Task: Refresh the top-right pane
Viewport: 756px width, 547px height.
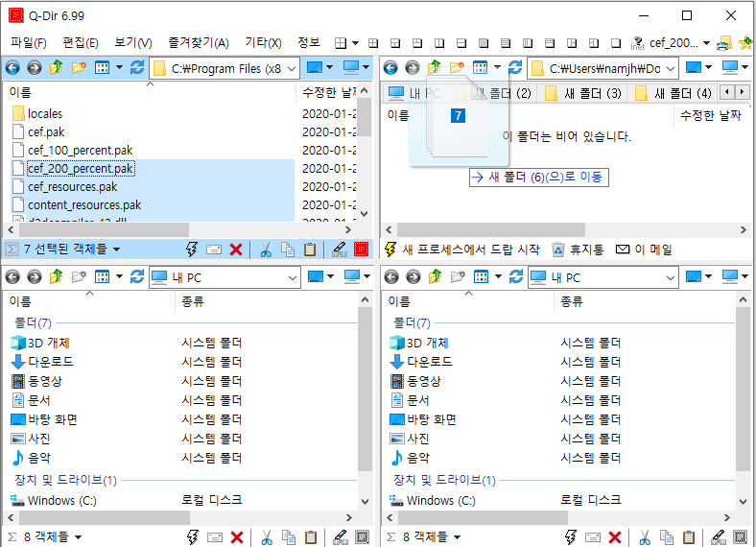Action: [515, 68]
